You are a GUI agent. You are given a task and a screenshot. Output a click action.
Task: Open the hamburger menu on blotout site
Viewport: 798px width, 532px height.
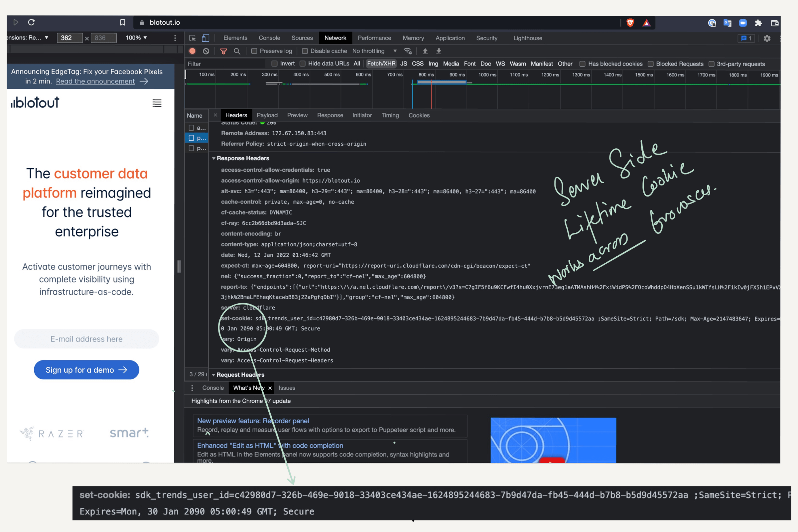[157, 103]
